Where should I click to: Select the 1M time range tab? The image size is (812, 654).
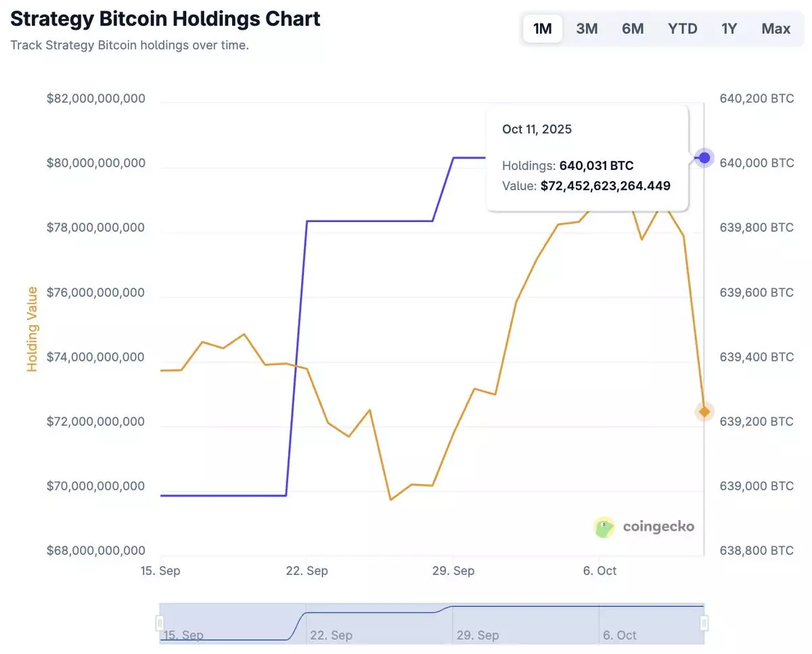(x=542, y=28)
